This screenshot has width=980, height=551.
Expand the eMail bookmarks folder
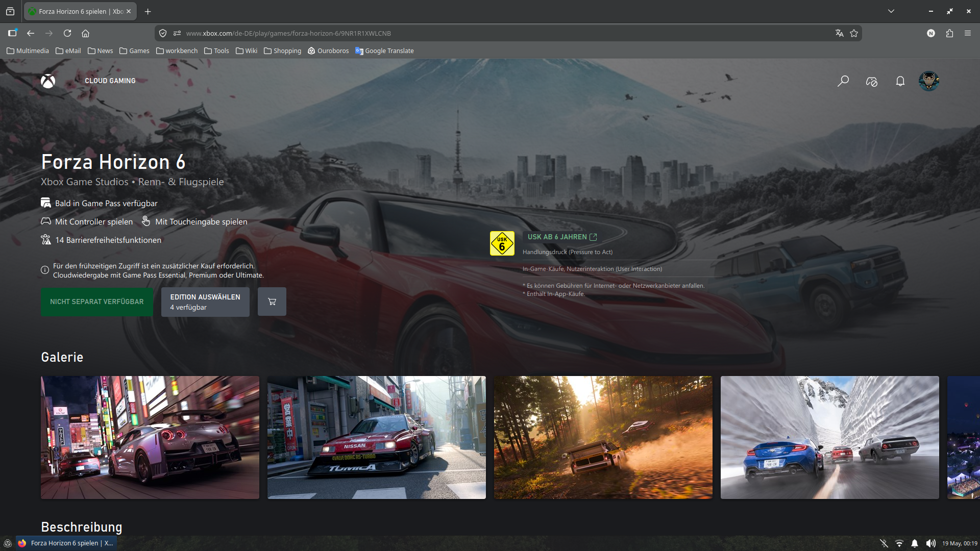68,51
